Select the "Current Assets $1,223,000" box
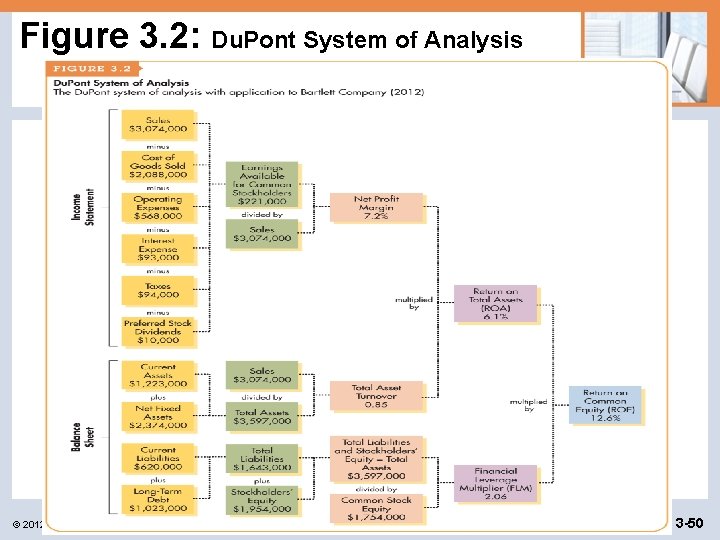 158,376
